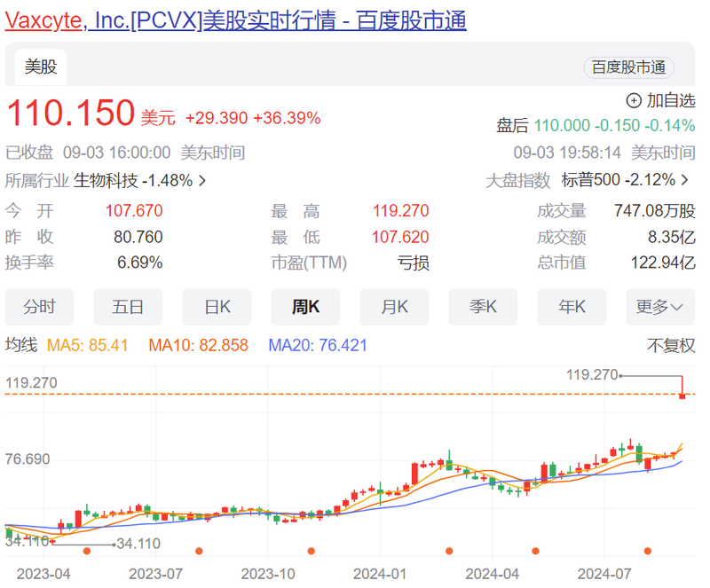The height and width of the screenshot is (588, 710).
Task: Toggle the 不复权 adjustment option
Action: (x=671, y=346)
